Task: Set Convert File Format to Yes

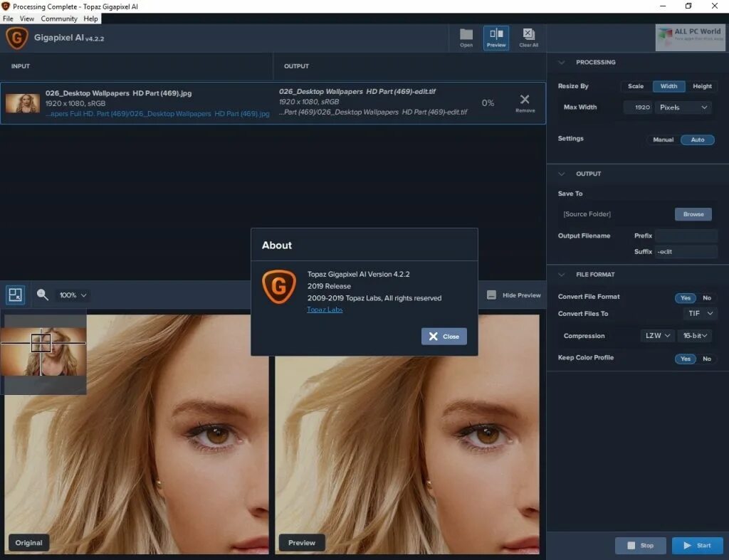Action: [x=686, y=298]
